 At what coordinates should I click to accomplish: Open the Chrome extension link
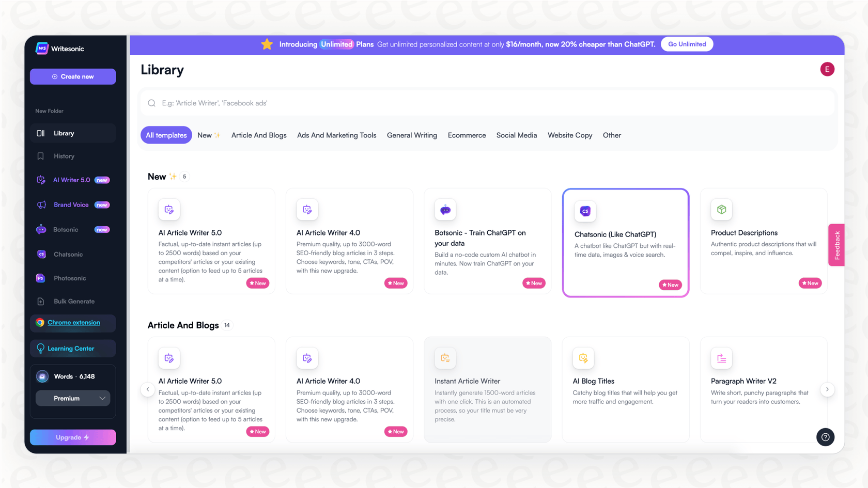click(74, 322)
